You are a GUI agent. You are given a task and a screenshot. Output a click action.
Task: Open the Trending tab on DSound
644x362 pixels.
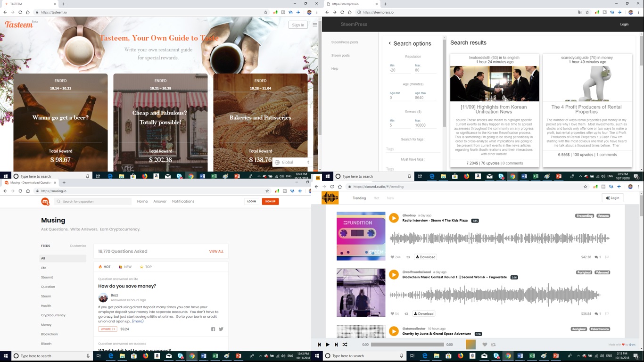pyautogui.click(x=359, y=198)
